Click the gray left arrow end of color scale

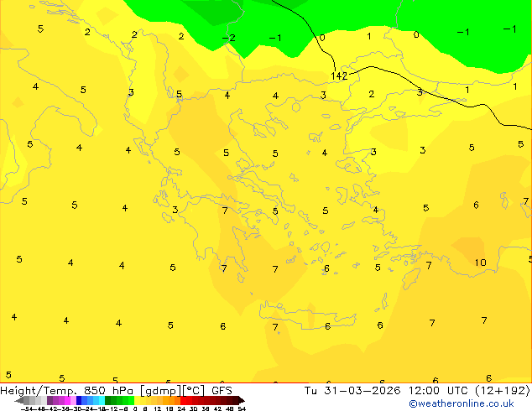point(19,400)
